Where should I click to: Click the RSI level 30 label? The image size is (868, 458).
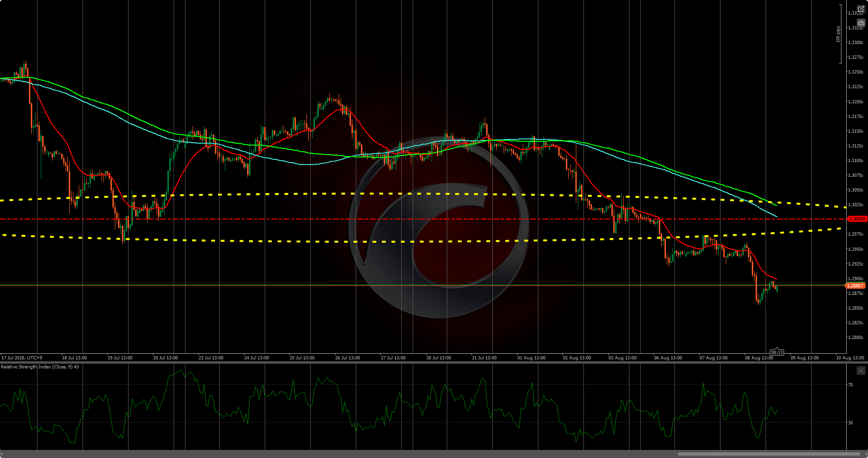tap(850, 423)
